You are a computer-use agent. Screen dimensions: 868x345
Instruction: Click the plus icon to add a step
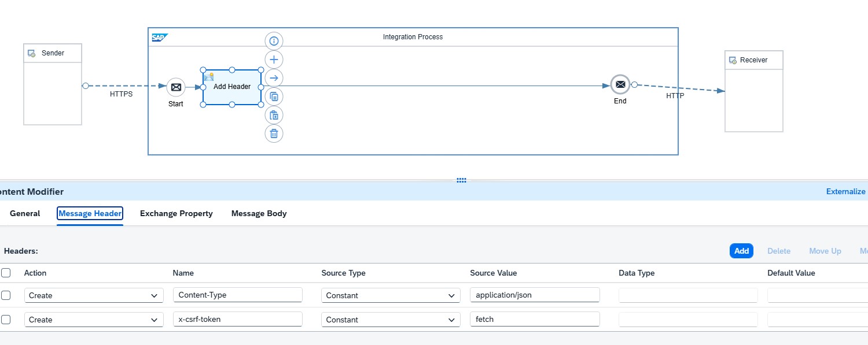coord(274,60)
